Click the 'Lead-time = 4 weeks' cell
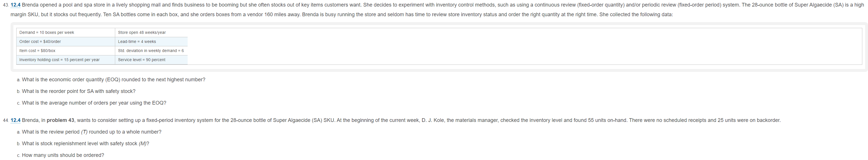The width and height of the screenshot is (868, 160). coord(151,42)
